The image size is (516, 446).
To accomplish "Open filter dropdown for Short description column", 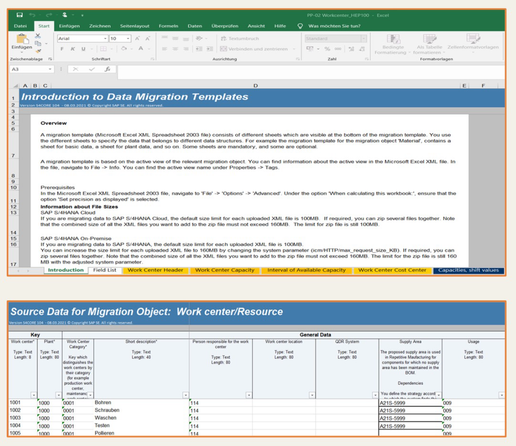I will (x=186, y=395).
